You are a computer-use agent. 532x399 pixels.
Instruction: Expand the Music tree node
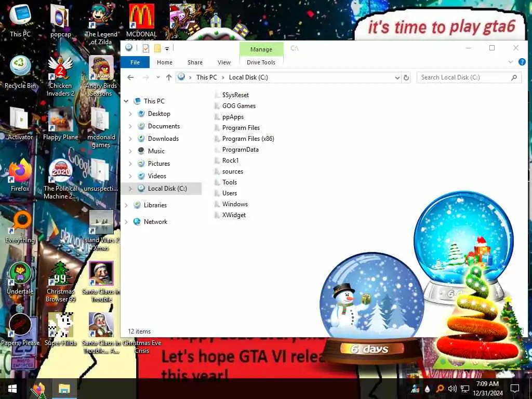(130, 151)
